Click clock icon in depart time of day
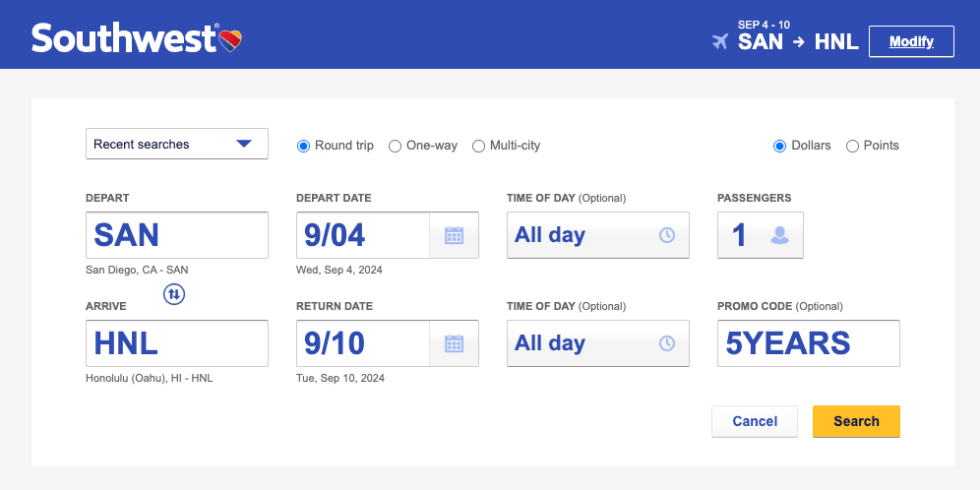Screen dimensions: 980x490 coord(667,235)
